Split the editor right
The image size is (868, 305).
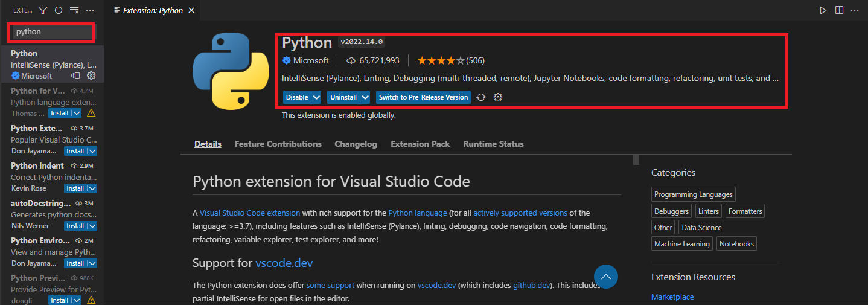click(839, 10)
